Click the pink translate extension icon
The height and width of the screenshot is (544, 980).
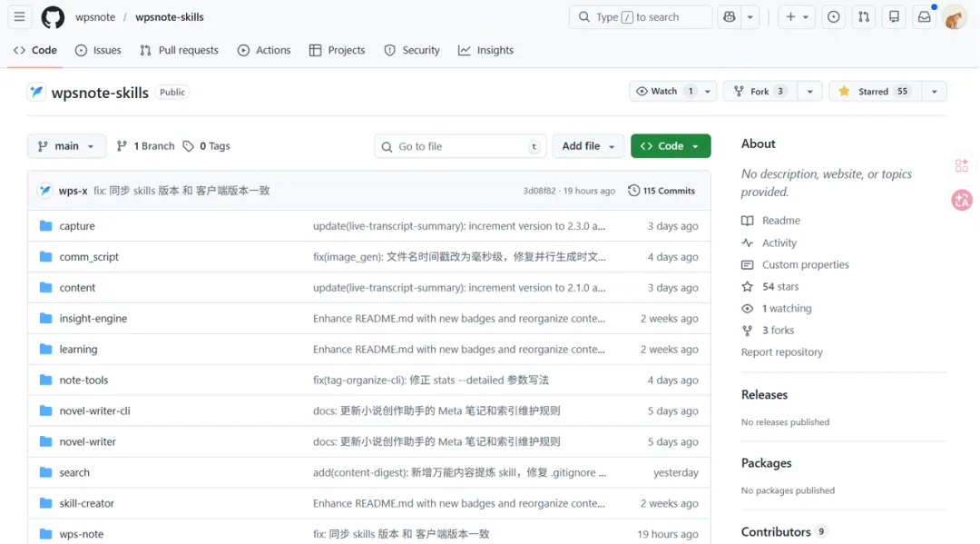coord(962,200)
